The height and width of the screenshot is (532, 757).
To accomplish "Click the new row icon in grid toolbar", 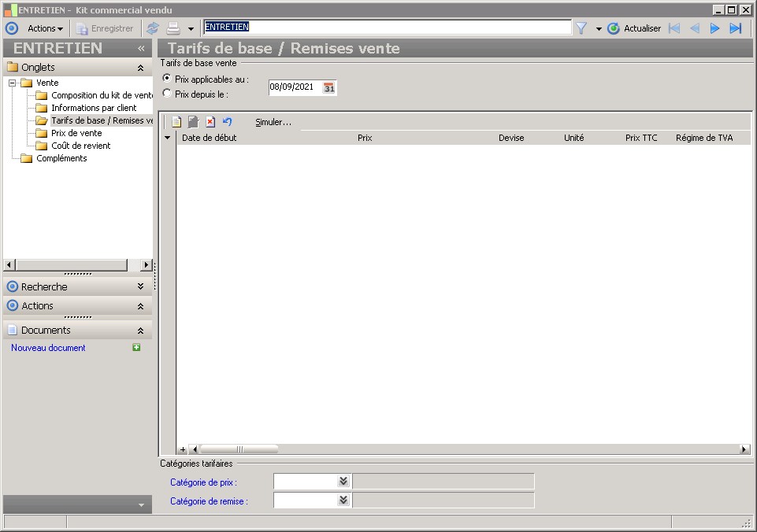I will point(176,122).
